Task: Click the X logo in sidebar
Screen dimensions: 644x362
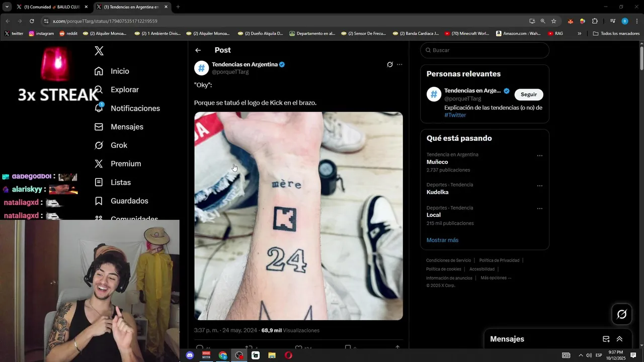Action: (99, 51)
